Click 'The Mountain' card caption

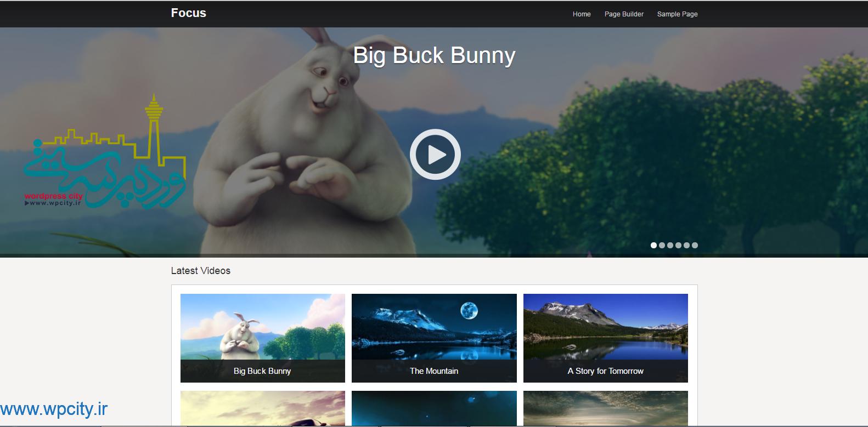[x=434, y=371]
